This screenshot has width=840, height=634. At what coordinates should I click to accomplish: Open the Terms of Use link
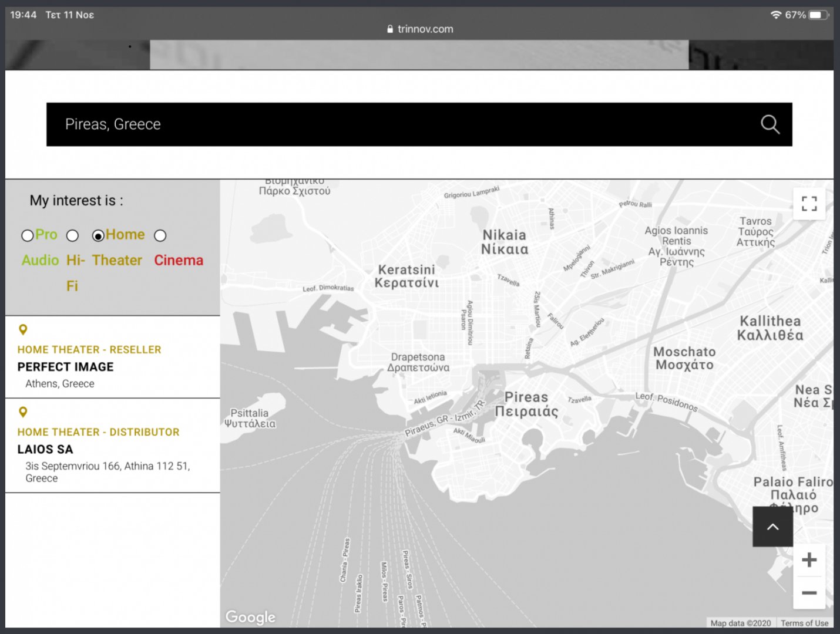coord(804,623)
